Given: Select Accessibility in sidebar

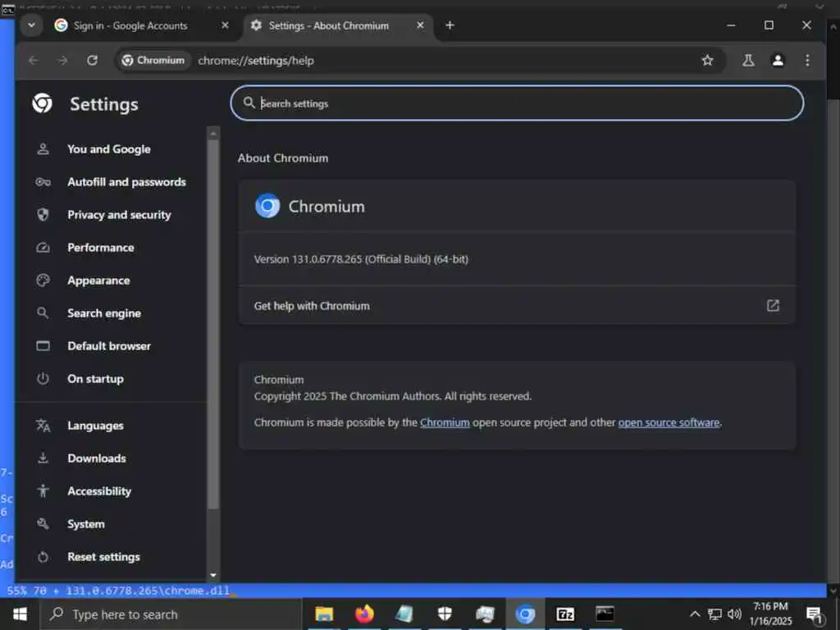Looking at the screenshot, I should pos(99,491).
